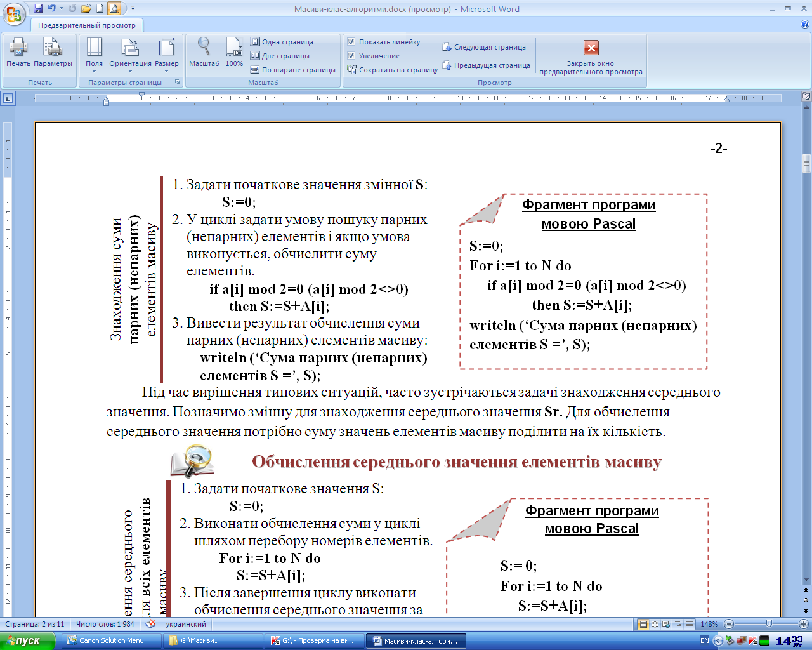Image resolution: width=812 pixels, height=650 pixels.
Task: Click Сократить на страницу
Action: click(393, 70)
